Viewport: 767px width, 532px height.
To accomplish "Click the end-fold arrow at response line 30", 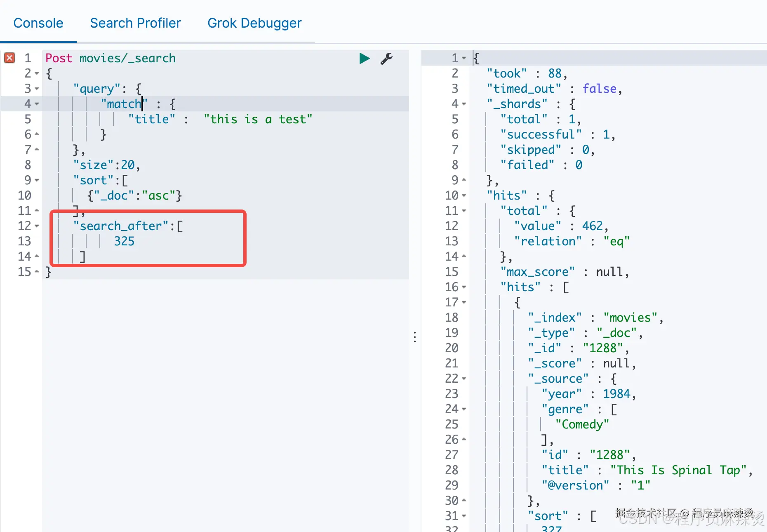I will coord(464,501).
